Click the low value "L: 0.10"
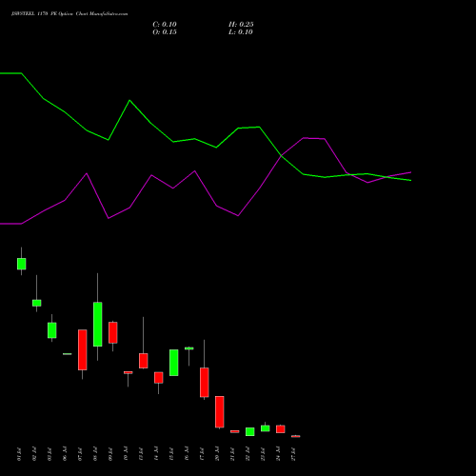This screenshot has height=476, width=476. click(x=241, y=32)
